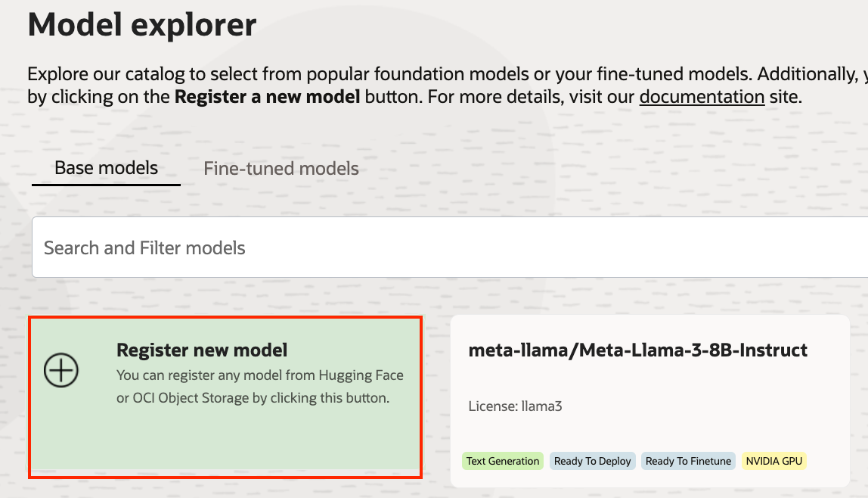The height and width of the screenshot is (498, 868).
Task: Select the Text Generation tag
Action: 503,461
